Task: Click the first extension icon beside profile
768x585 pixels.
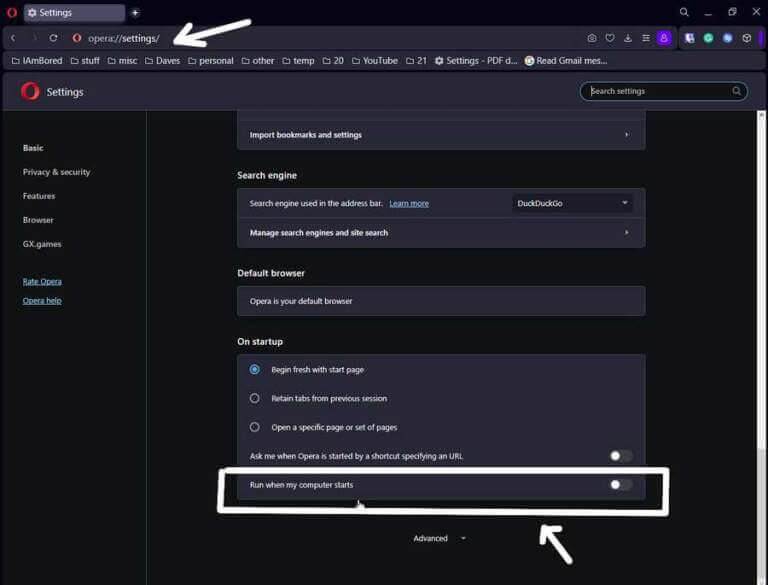Action: click(690, 38)
